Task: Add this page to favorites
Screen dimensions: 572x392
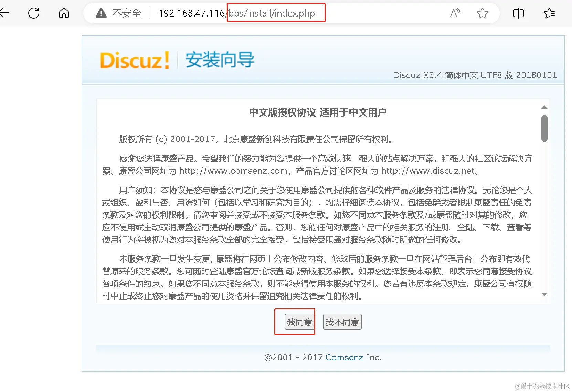Action: tap(483, 13)
